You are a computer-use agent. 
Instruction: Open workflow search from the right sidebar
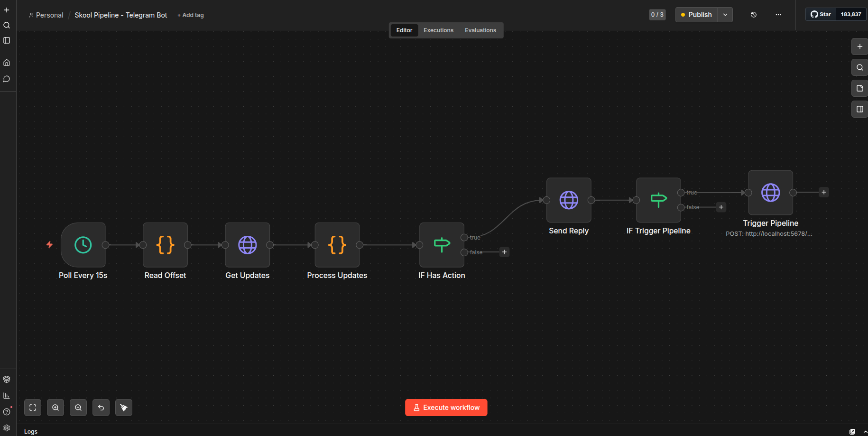[x=859, y=67]
